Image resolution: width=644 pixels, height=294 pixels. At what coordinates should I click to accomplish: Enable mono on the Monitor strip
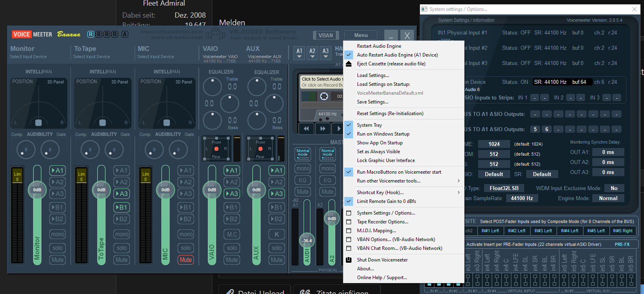click(57, 234)
